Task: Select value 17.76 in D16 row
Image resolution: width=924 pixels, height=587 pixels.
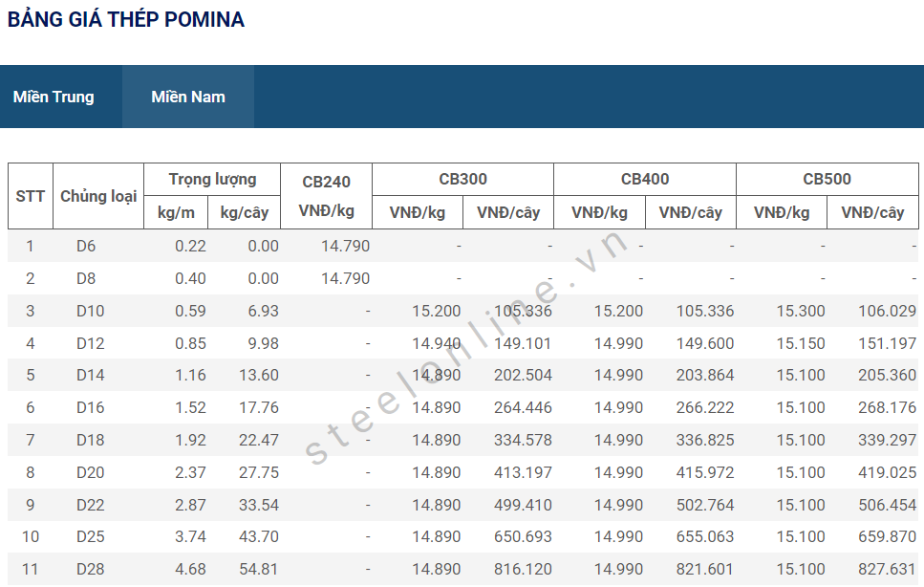Action: tap(259, 407)
